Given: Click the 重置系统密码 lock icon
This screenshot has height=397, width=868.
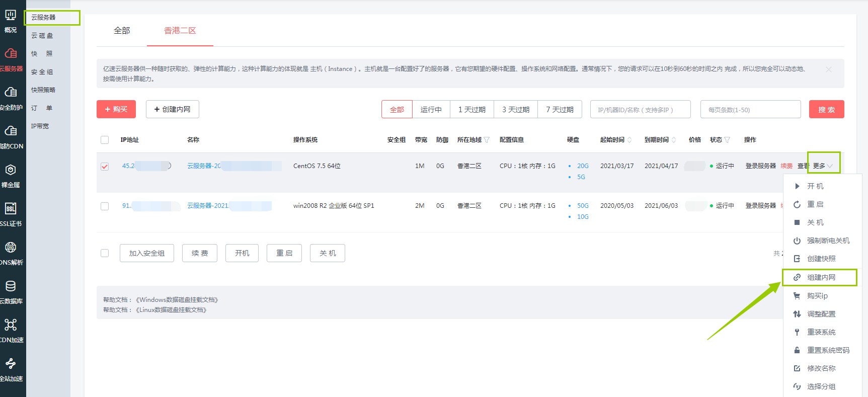Looking at the screenshot, I should click(x=797, y=350).
